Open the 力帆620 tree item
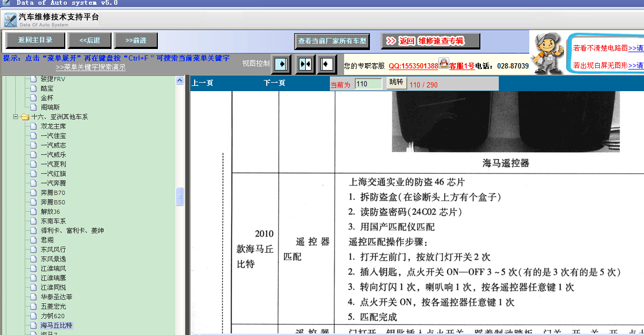This screenshot has height=335, width=644. tap(53, 316)
